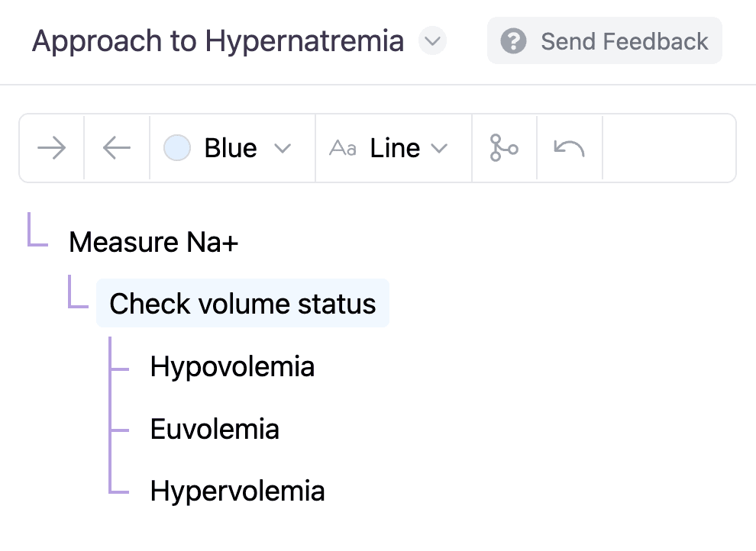The width and height of the screenshot is (756, 551).
Task: Pick the Hypervolemia item
Action: click(237, 491)
